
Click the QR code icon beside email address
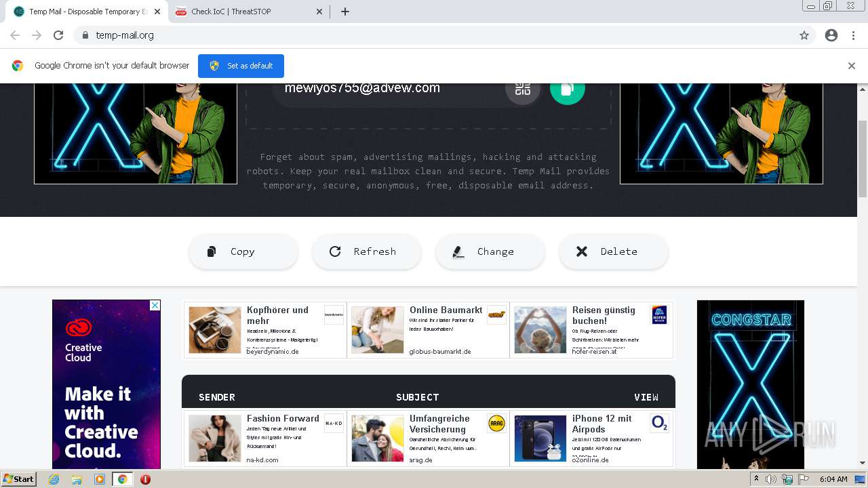[x=522, y=89]
